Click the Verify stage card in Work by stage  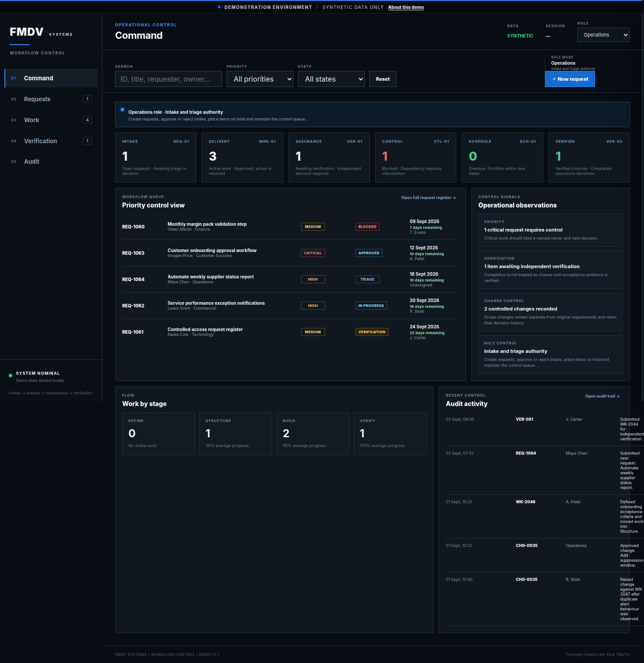coord(390,434)
